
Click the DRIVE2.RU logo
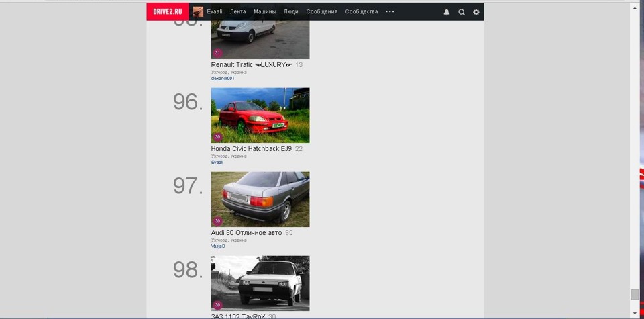168,11
